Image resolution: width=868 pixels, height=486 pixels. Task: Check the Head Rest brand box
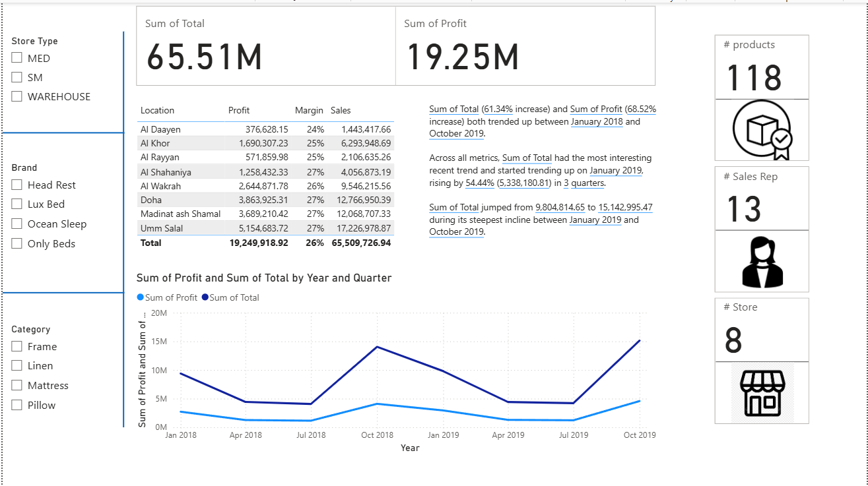pyautogui.click(x=17, y=185)
